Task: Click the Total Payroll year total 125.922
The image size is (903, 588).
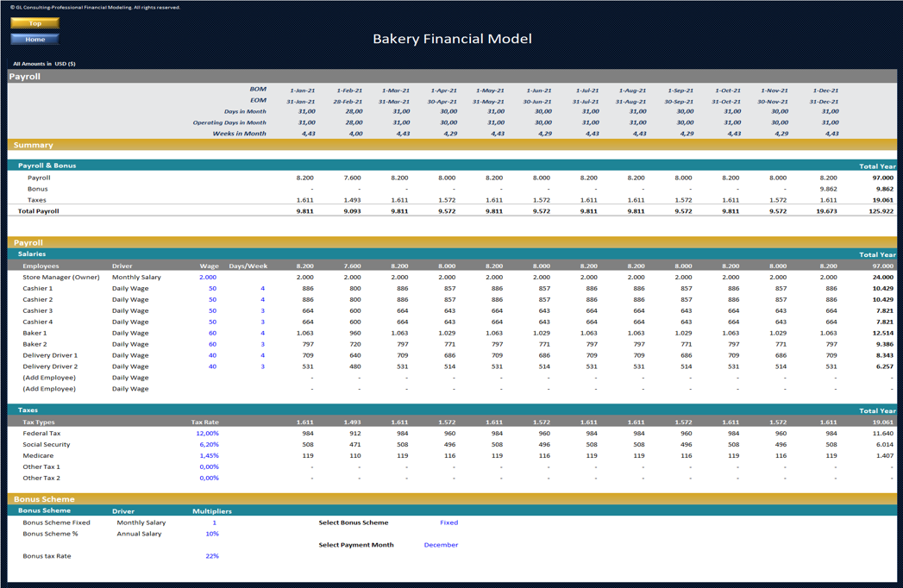Action: click(x=881, y=211)
